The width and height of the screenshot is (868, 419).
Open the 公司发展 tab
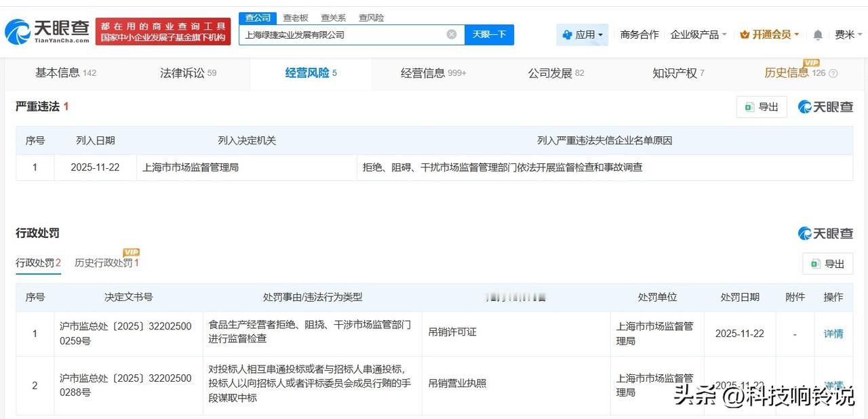[x=556, y=73]
